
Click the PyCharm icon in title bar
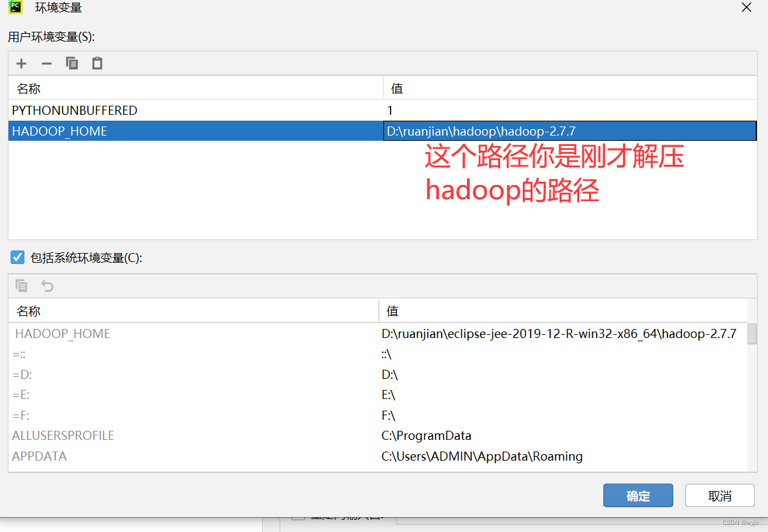pos(16,7)
